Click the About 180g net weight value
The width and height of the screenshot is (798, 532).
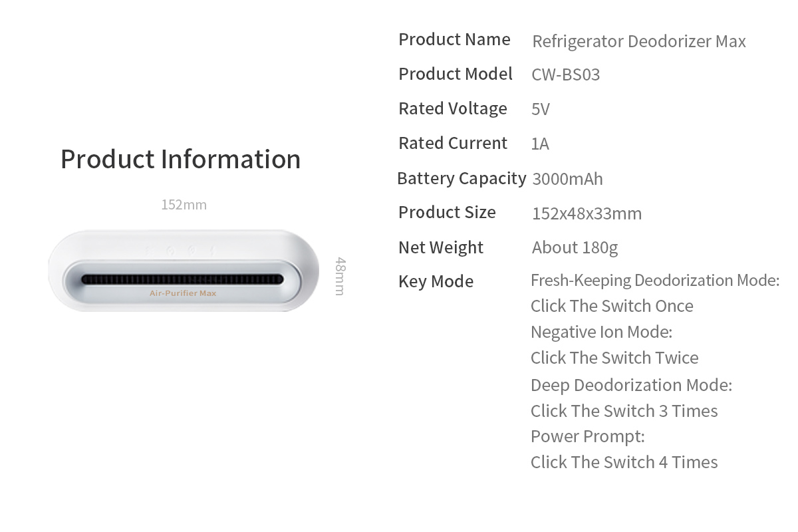(x=575, y=248)
